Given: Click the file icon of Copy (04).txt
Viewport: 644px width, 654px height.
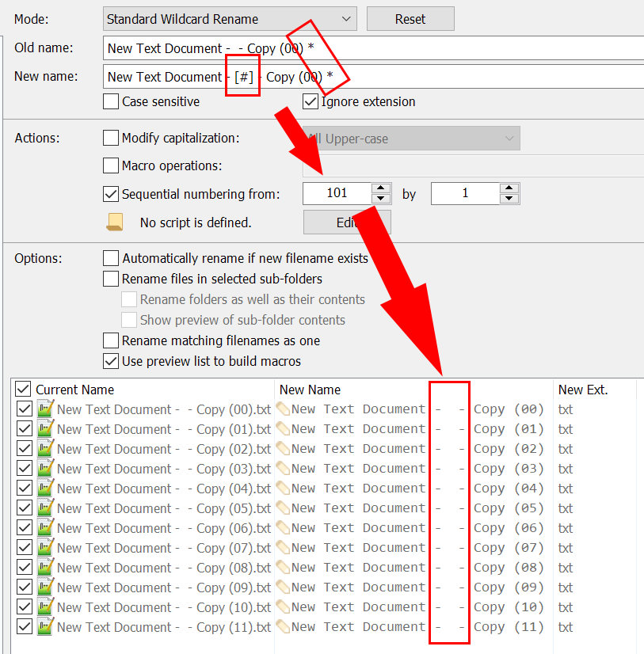Looking at the screenshot, I should pyautogui.click(x=45, y=488).
